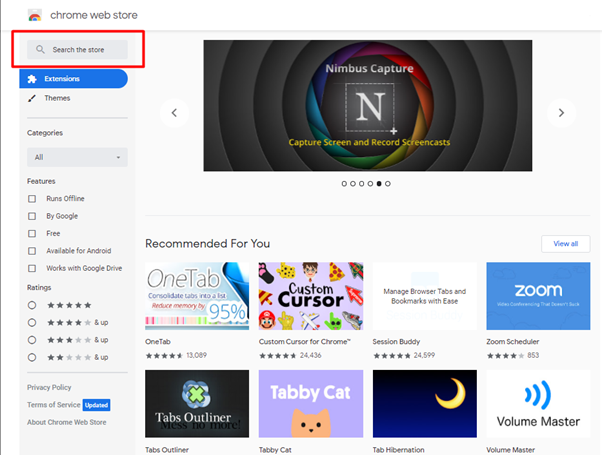Go to previous carousel slide arrow
This screenshot has height=455, width=602.
click(174, 113)
